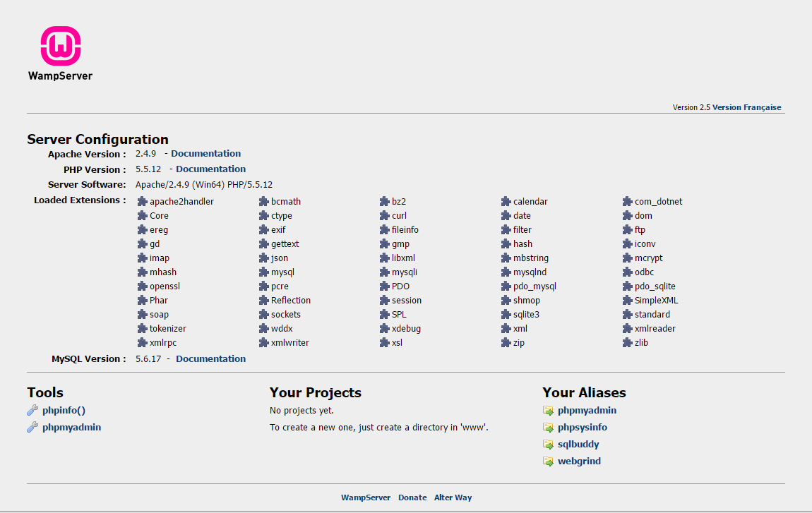
Task: Click the puzzle icon beside fileinfo
Action: (384, 230)
